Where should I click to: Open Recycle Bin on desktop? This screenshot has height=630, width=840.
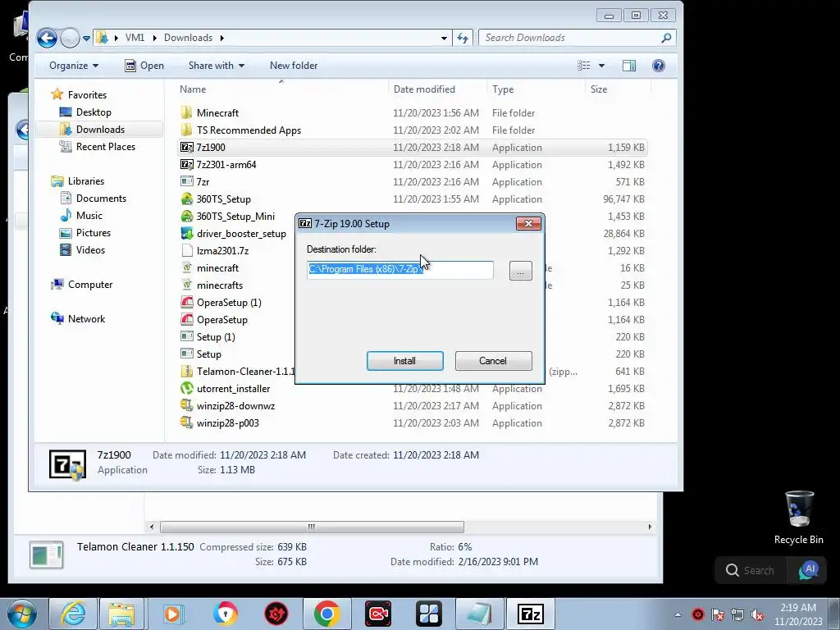click(x=799, y=518)
